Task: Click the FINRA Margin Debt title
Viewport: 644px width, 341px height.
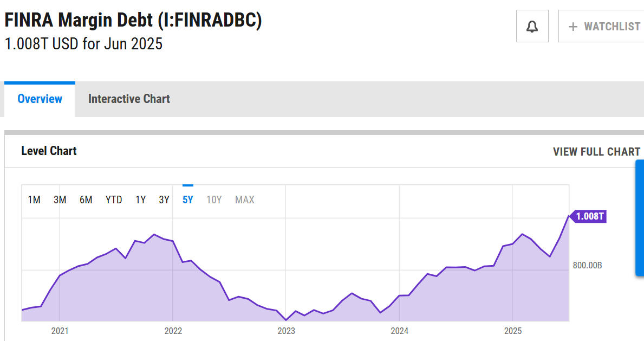Action: click(x=133, y=20)
